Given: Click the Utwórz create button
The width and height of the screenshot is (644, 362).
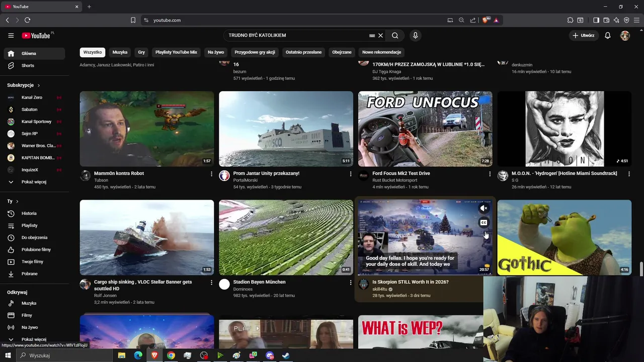Looking at the screenshot, I should (x=583, y=36).
